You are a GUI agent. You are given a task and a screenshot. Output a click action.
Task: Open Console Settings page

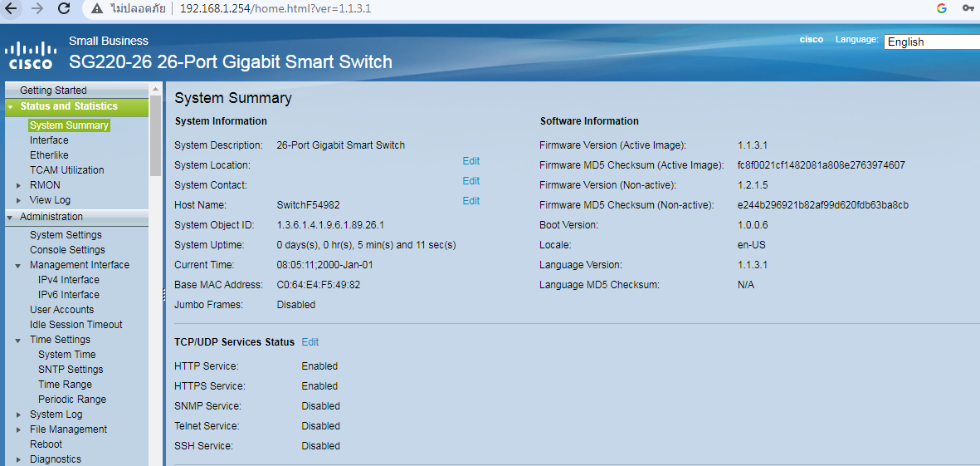click(67, 249)
